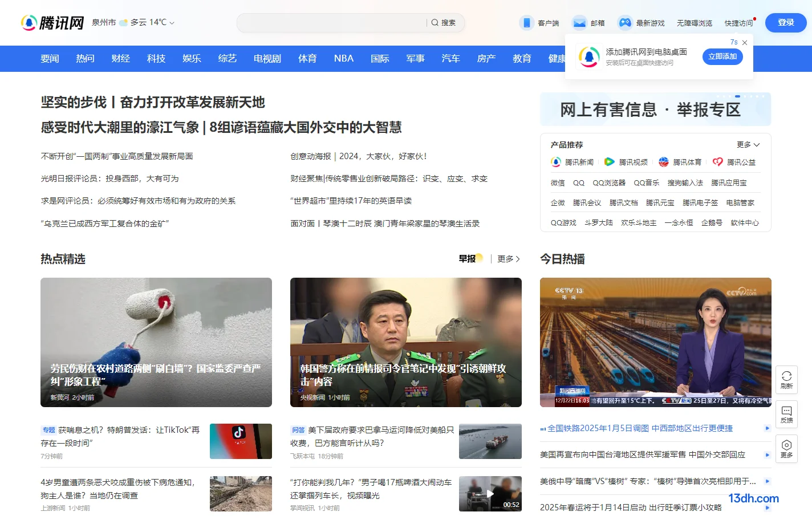Open the weather dropdown next to 14℃
812x532 pixels.
(172, 23)
